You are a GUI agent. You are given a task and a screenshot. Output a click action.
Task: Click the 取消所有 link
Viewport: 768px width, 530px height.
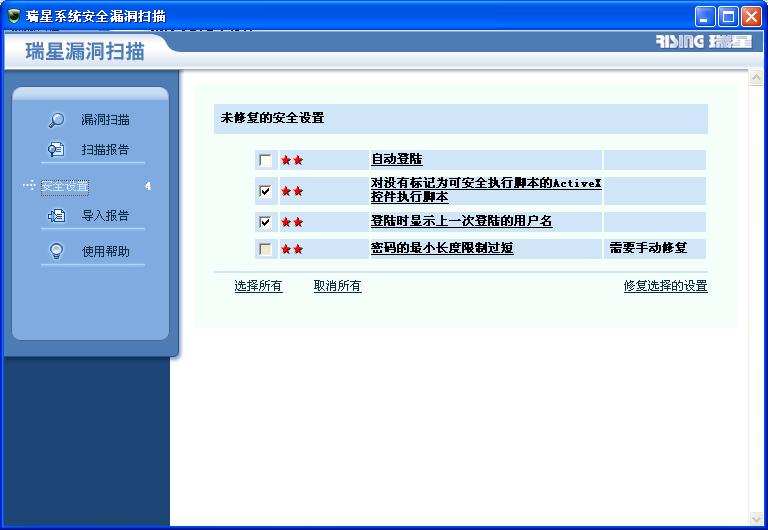[x=337, y=286]
